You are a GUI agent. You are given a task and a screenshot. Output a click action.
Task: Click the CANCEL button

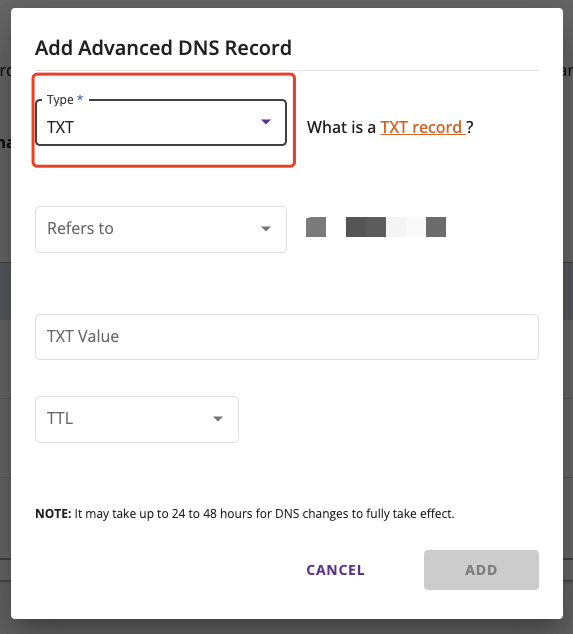coord(335,570)
